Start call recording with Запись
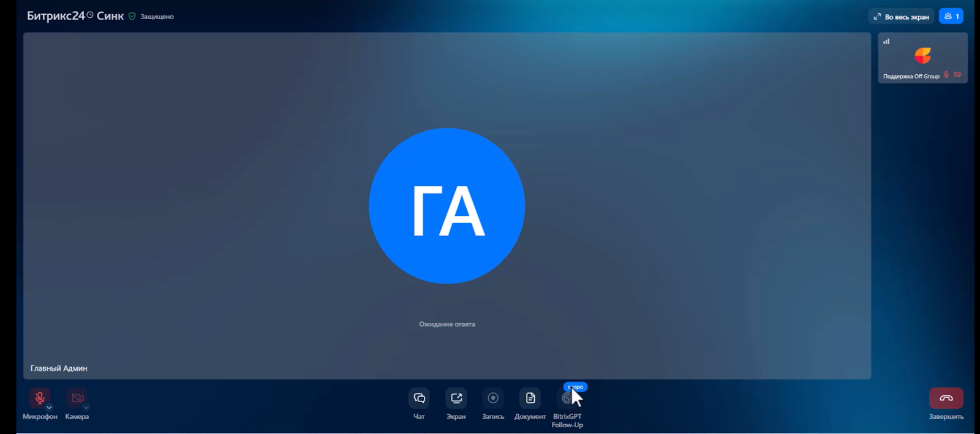The image size is (980, 434). pyautogui.click(x=493, y=398)
